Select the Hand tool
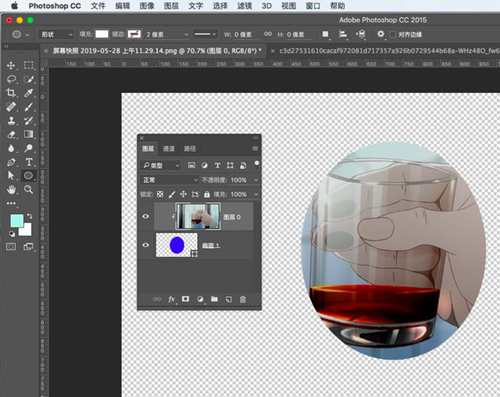 click(x=11, y=189)
